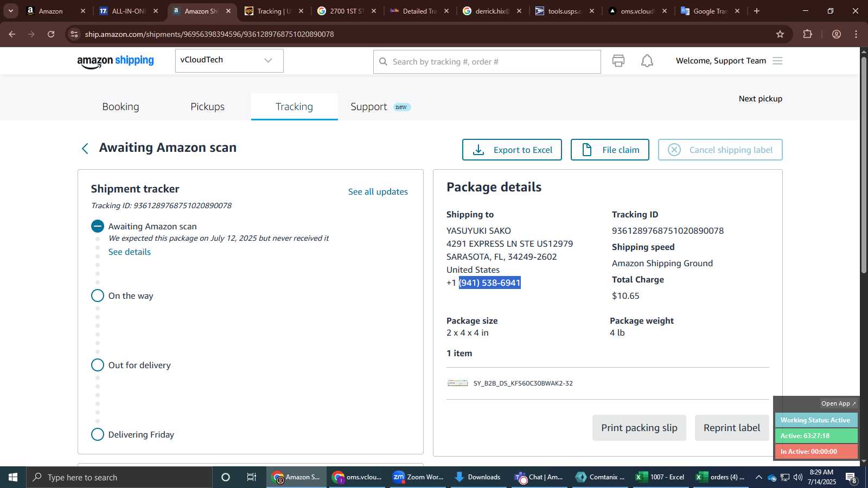Open volume control in system tray
Image resolution: width=868 pixels, height=488 pixels.
tap(797, 477)
